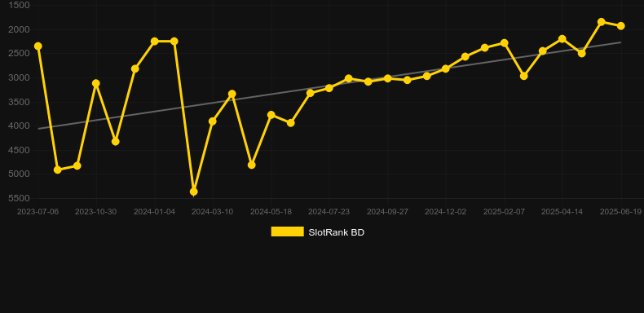Toggle the SlotRank BD legend color swatch
The height and width of the screenshot is (313, 644).
click(287, 231)
